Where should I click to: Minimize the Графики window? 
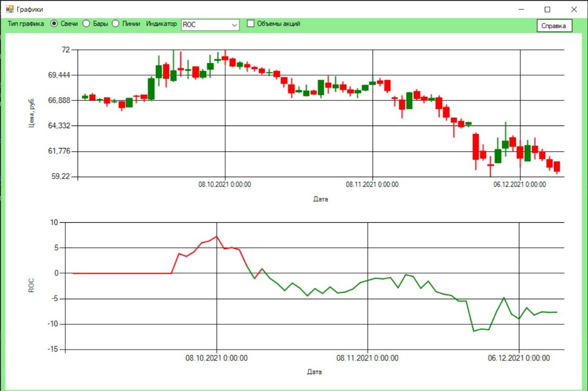click(x=521, y=10)
